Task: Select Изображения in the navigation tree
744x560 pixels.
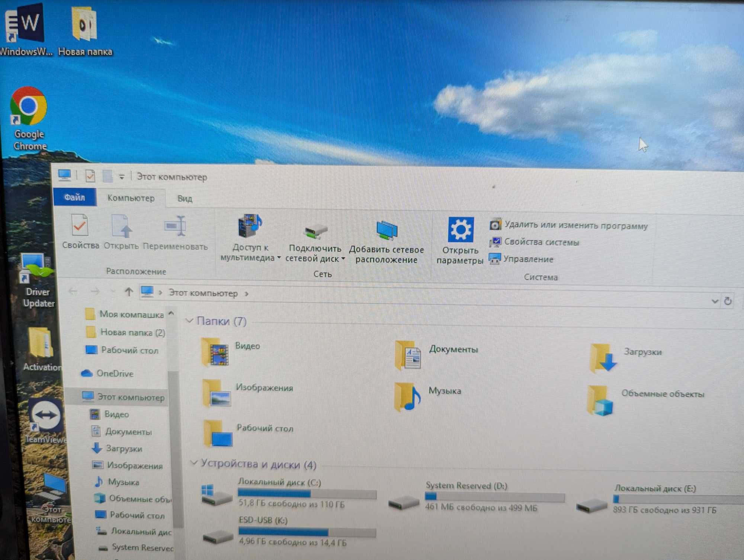Action: [127, 465]
